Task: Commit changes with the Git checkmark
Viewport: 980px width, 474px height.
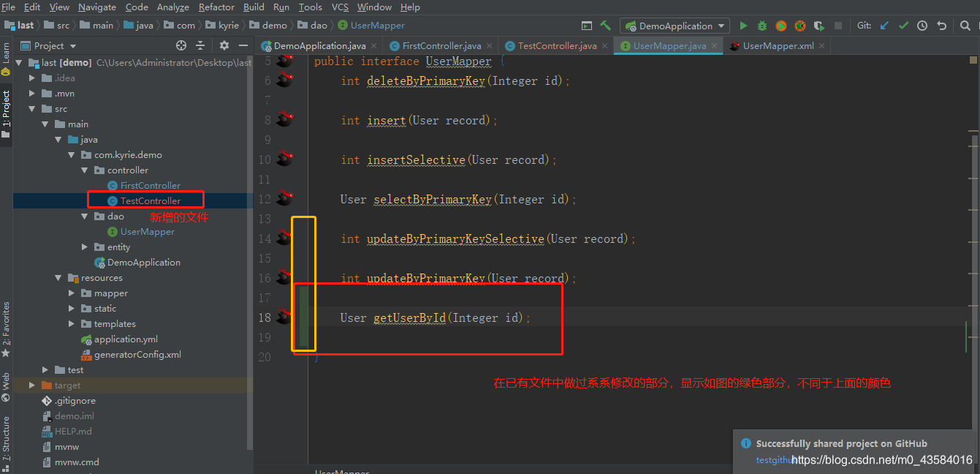Action: coord(903,26)
